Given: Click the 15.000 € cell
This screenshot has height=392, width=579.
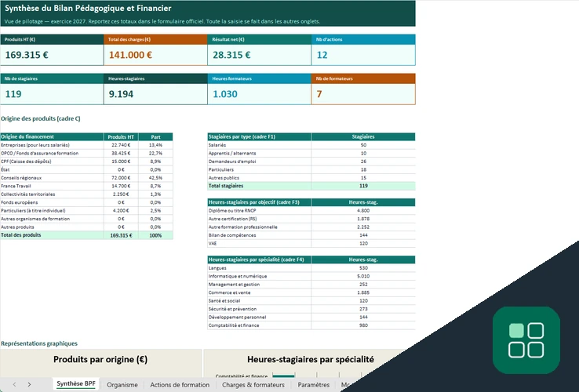Looking at the screenshot, I should [121, 162].
